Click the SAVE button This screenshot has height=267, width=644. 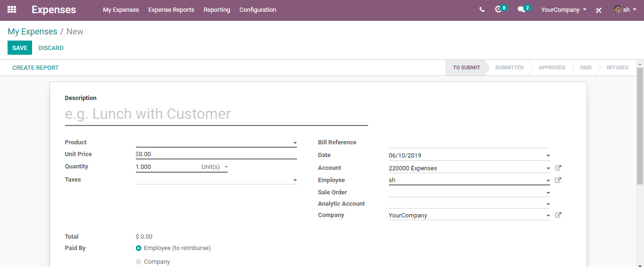[x=20, y=48]
